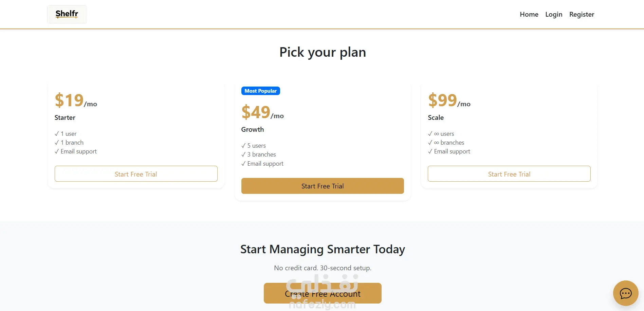Open the chat support bubble icon
The image size is (644, 311).
click(625, 293)
